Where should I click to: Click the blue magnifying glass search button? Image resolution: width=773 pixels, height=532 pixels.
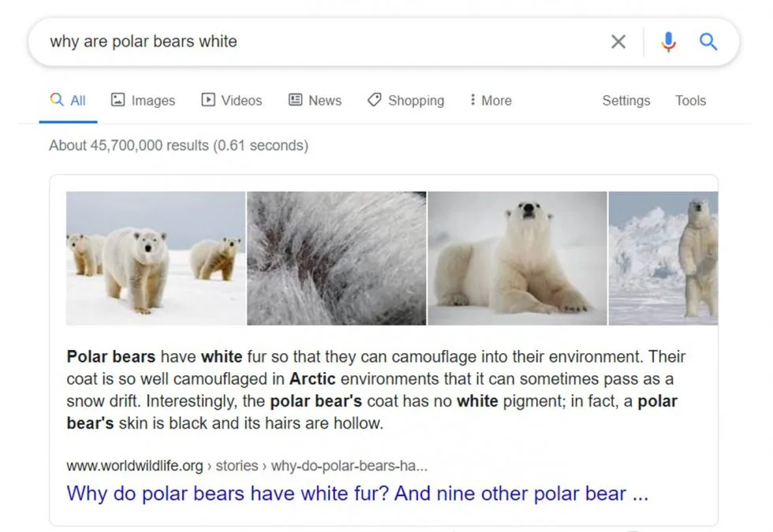(x=708, y=42)
